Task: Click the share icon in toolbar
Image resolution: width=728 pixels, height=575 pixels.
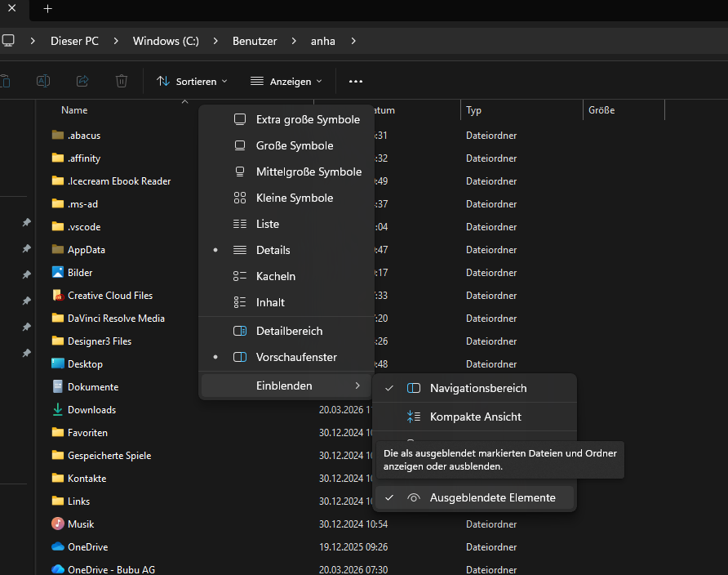Action: 82,81
